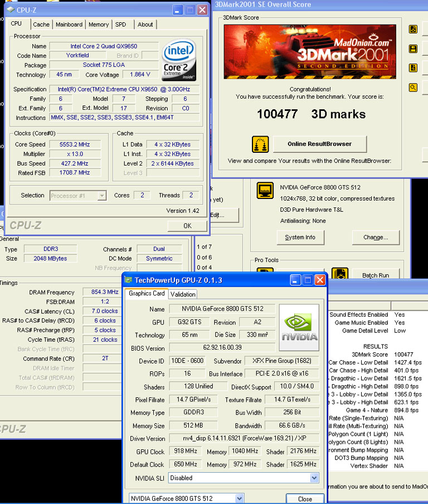Click the top yellow icon in 3DMark score sidebar
428x504 pixels.
click(413, 29)
